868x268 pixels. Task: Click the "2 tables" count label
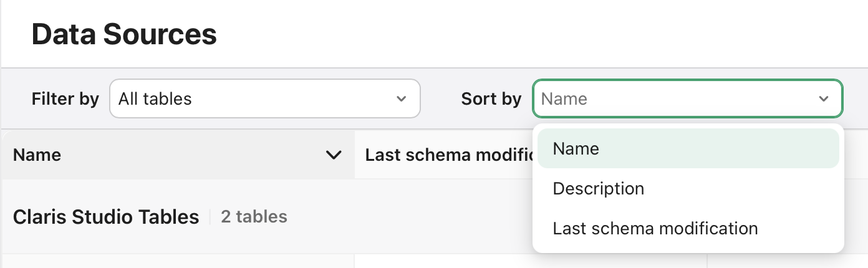click(254, 217)
